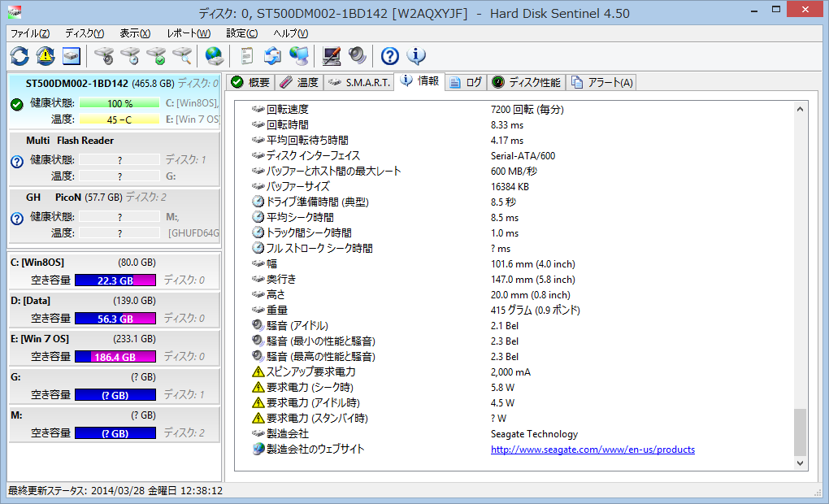Click the D: 56.3 GB free space bar
The width and height of the screenshot is (829, 504).
[x=115, y=319]
